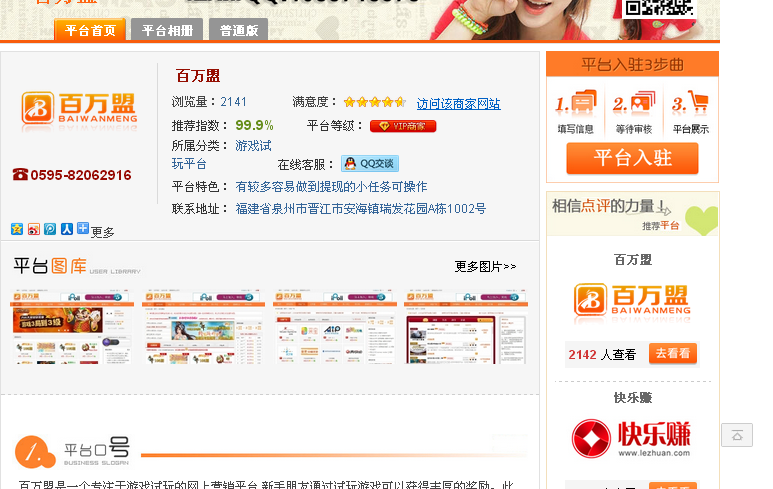Open second gallery thumbnail with anime girl
Screen dimensions: 773x489
pos(203,327)
